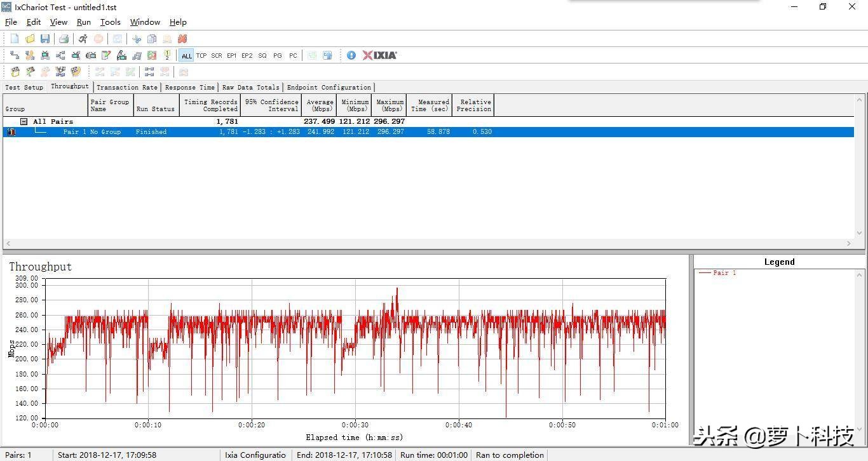Print the test results
Screen dimensions: 868x461
[64, 39]
